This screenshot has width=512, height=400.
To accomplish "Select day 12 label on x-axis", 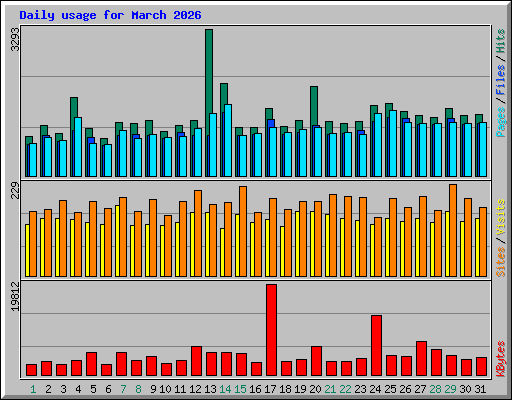I will point(195,389).
